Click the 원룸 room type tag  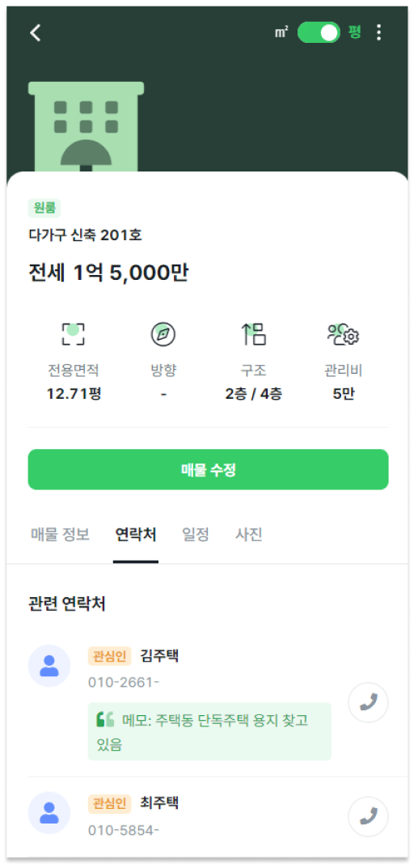[x=44, y=208]
